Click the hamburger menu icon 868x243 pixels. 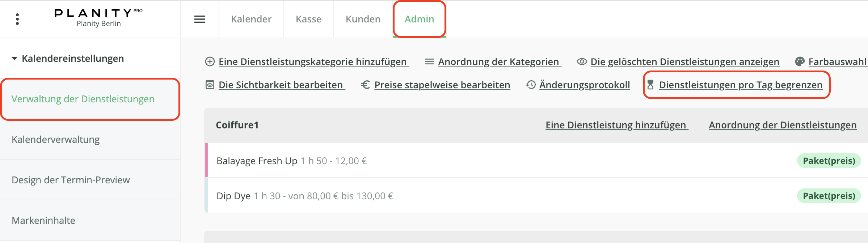coord(200,19)
